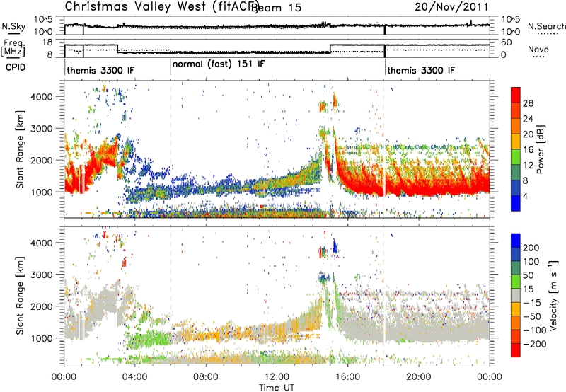Click '3000' tick on the velocity panel

click(41, 275)
